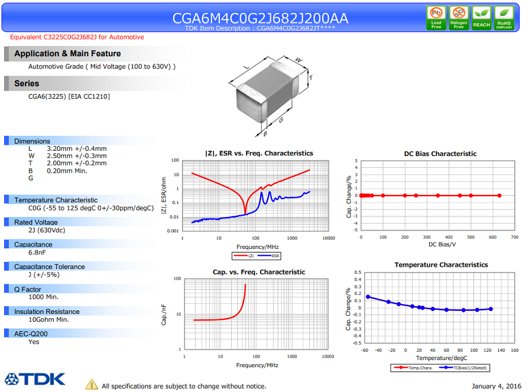The height and width of the screenshot is (392, 532).
Task: Click the REACH compliance badge
Action: 481,18
